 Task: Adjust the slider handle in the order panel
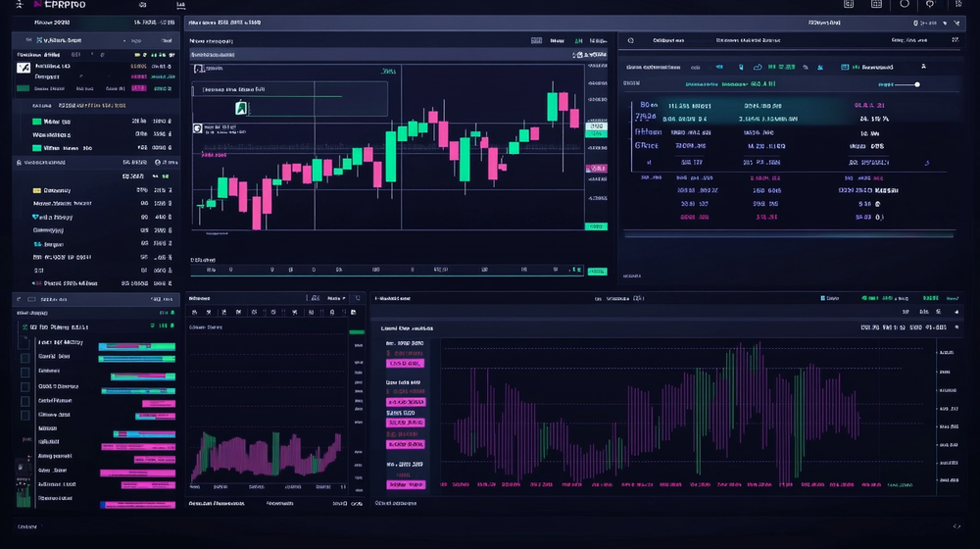917,84
